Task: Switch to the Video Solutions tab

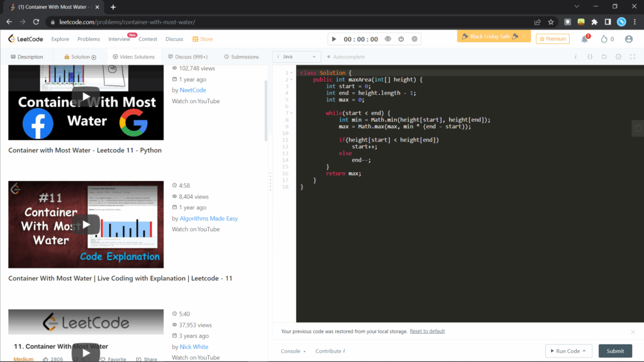Action: [x=133, y=57]
